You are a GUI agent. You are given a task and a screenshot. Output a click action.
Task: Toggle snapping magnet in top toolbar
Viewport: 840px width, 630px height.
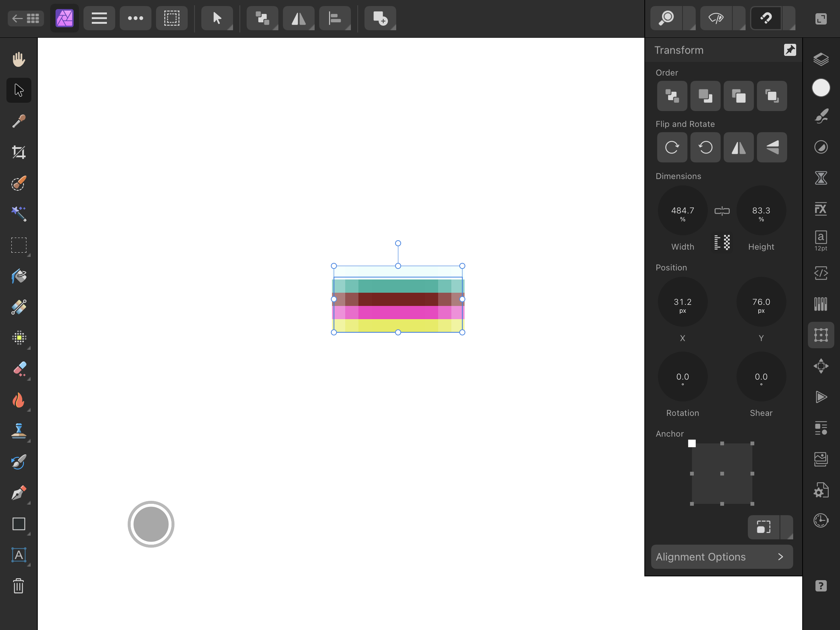click(x=766, y=18)
